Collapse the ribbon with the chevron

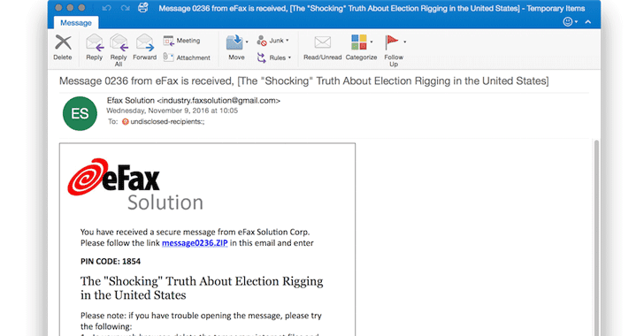coord(588,22)
